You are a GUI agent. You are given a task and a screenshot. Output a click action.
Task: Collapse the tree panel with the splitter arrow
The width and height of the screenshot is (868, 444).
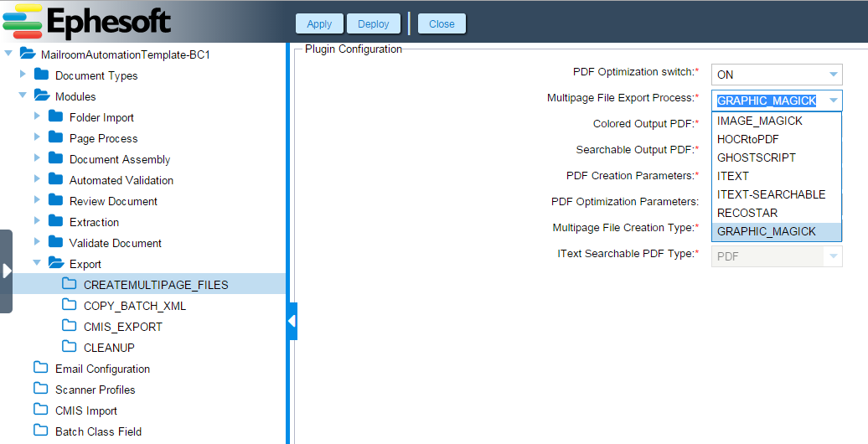pos(292,321)
